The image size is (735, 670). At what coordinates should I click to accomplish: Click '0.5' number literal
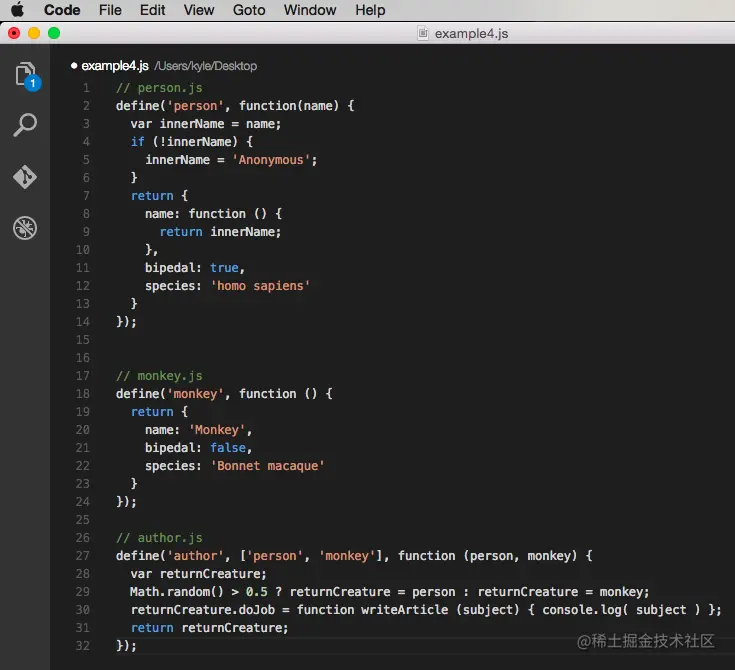pyautogui.click(x=257, y=592)
